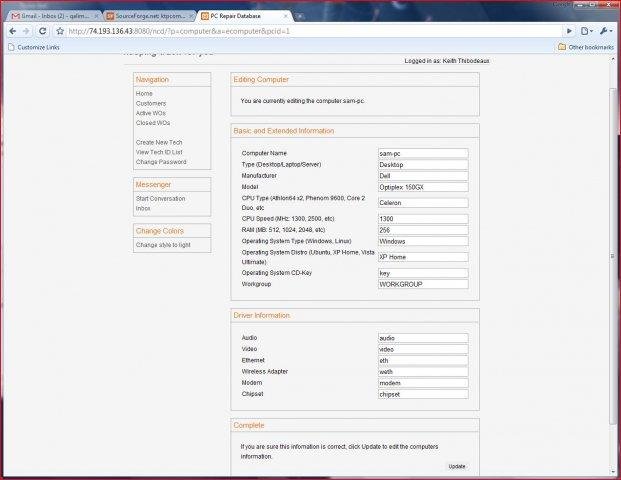The image size is (621, 480).
Task: Click Create New Tech link
Action: click(159, 143)
